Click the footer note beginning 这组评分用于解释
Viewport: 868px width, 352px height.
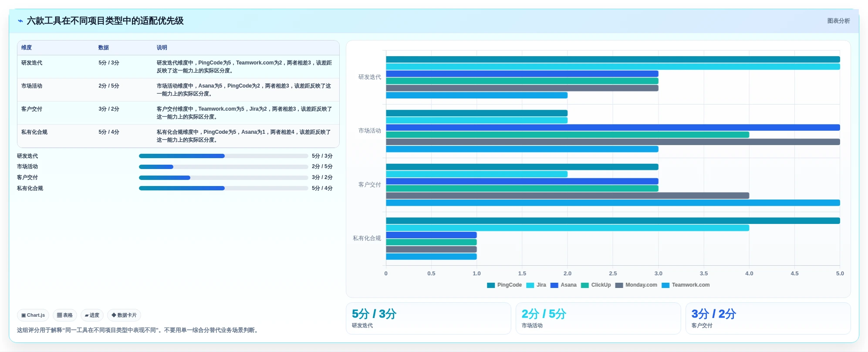pos(138,330)
